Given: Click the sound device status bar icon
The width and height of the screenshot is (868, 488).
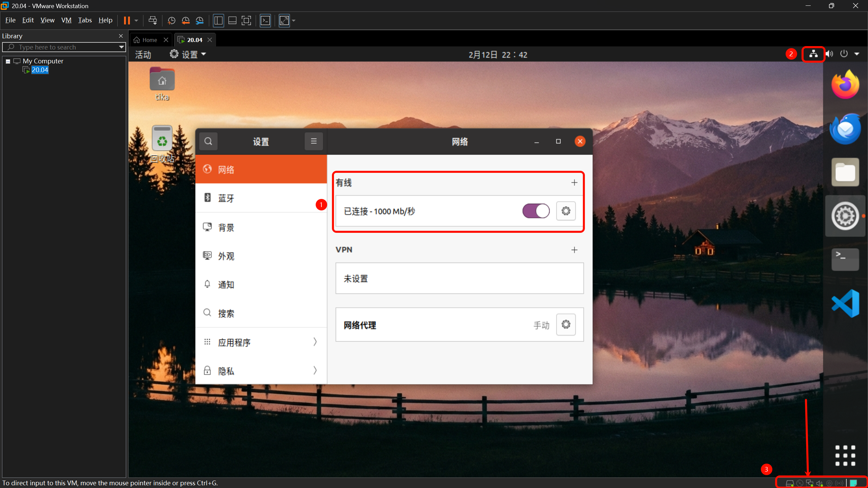Looking at the screenshot, I should 819,483.
